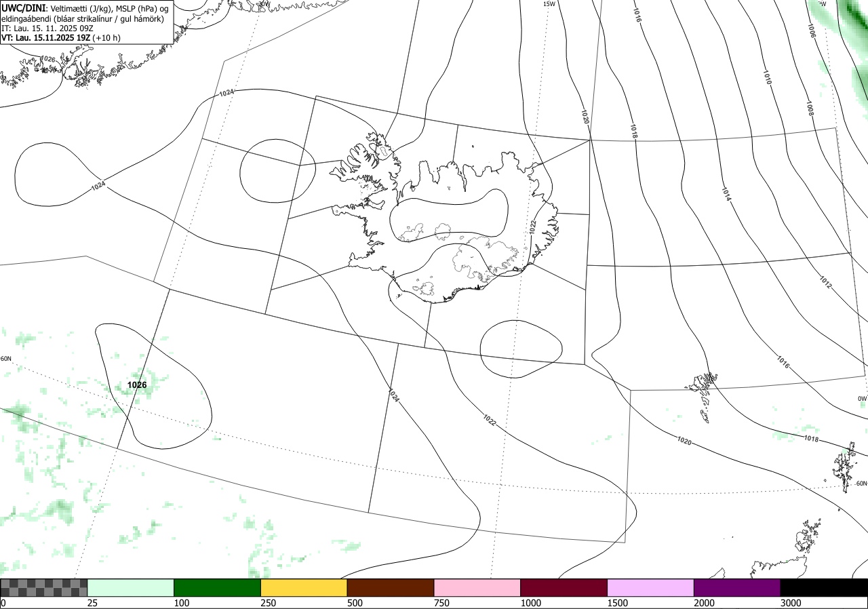
Task: Click the 1008 isobar label
Action: coord(810,109)
